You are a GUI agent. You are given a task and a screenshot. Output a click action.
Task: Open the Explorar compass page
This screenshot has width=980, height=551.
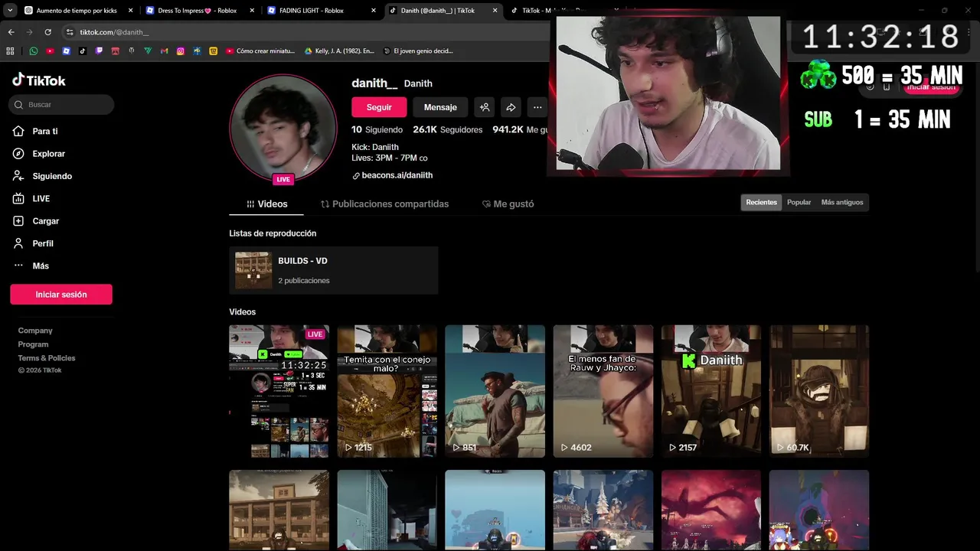(x=39, y=154)
